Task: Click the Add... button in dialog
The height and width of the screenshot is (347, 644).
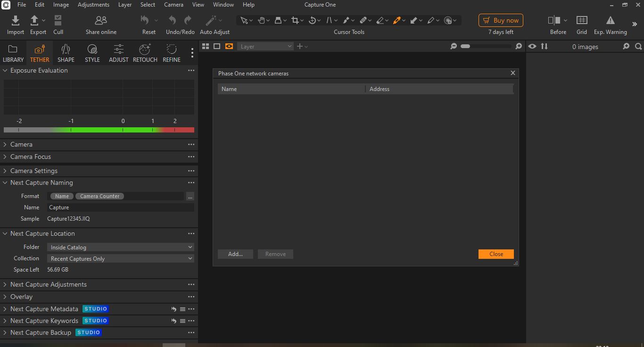Action: (235, 254)
